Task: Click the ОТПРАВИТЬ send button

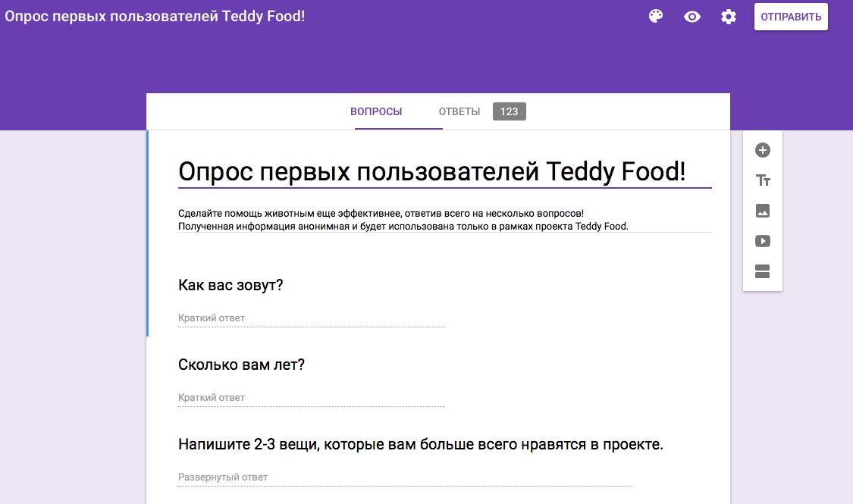Action: click(791, 17)
